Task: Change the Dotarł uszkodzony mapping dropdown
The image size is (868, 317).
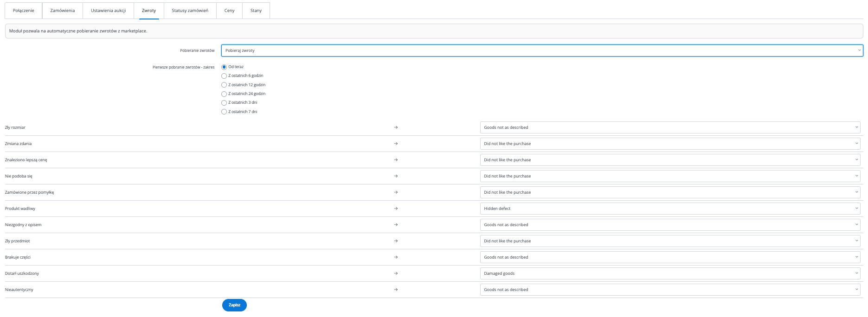Action: (669, 273)
